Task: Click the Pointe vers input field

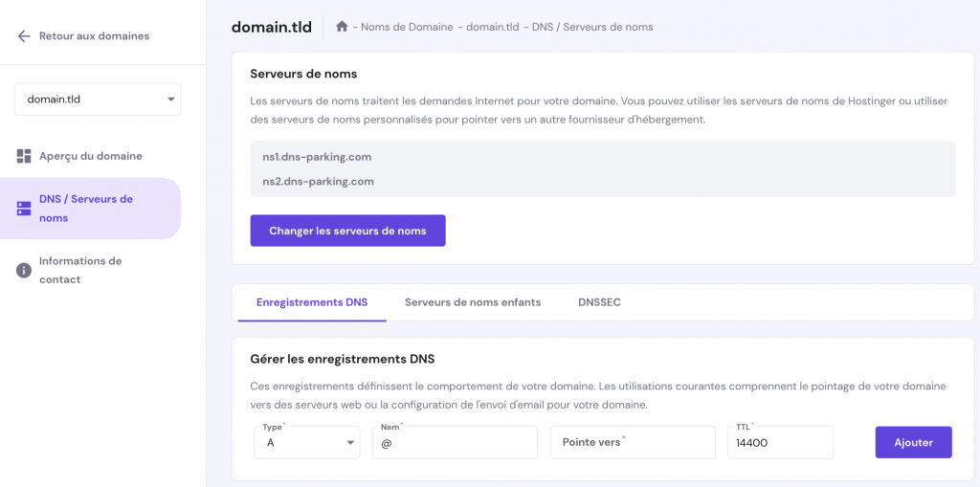Action: (633, 443)
